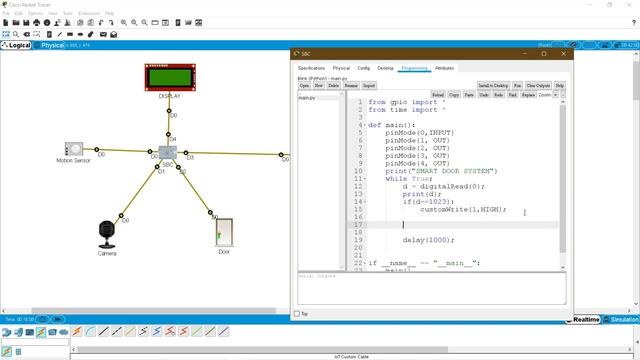640x360 pixels.
Task: Click the Reload button above code editor
Action: click(x=438, y=95)
